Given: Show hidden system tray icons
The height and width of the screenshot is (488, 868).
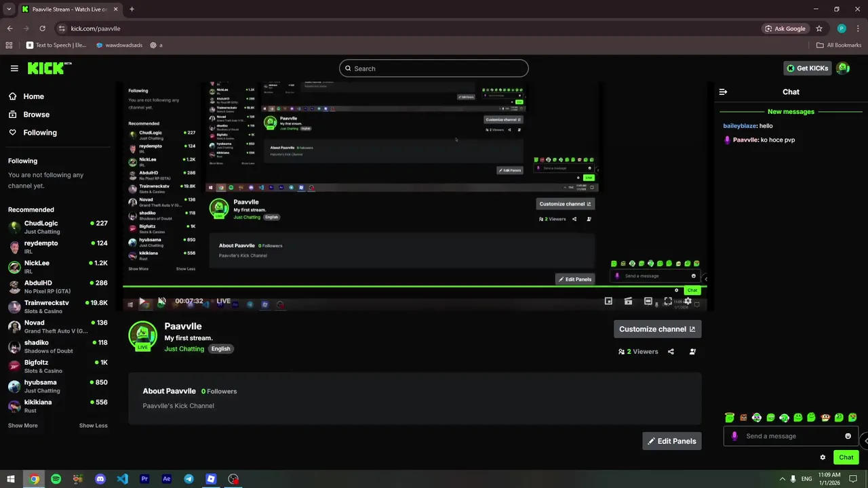Looking at the screenshot, I should tap(782, 479).
